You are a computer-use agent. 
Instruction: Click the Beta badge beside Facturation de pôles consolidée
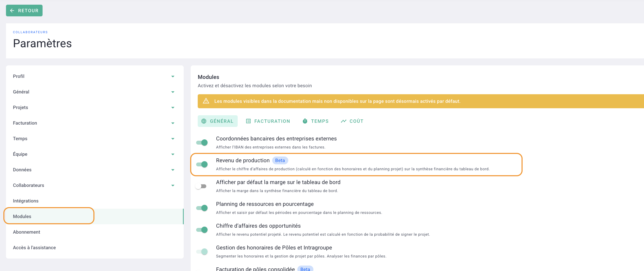305,269
